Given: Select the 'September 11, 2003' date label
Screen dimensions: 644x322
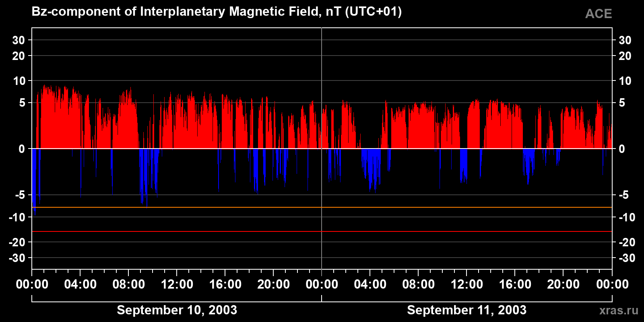Looking at the screenshot, I should [466, 310].
